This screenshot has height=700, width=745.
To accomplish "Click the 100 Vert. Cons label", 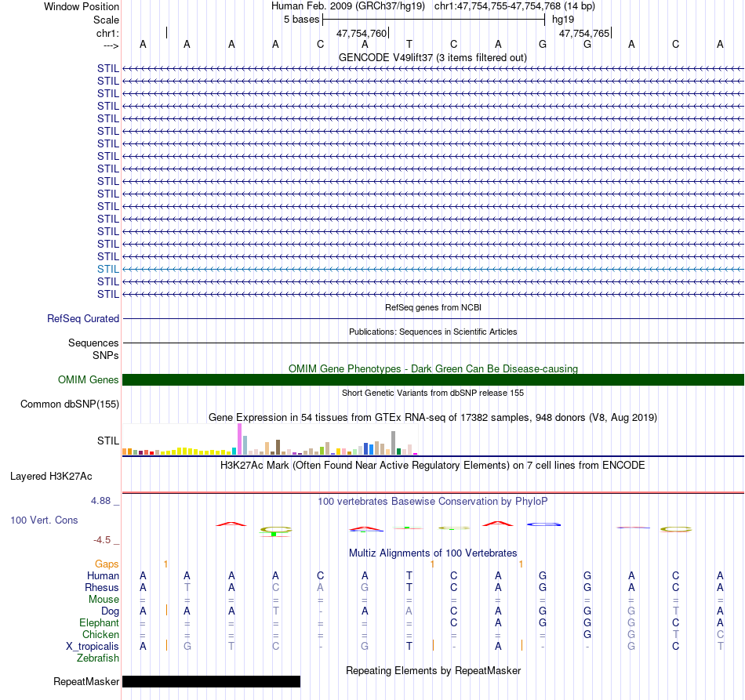I will (44, 520).
